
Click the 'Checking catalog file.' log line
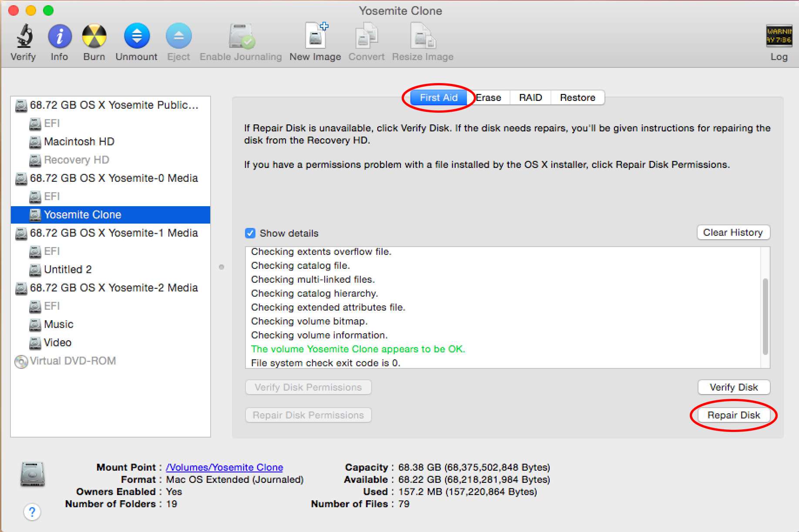[301, 266]
